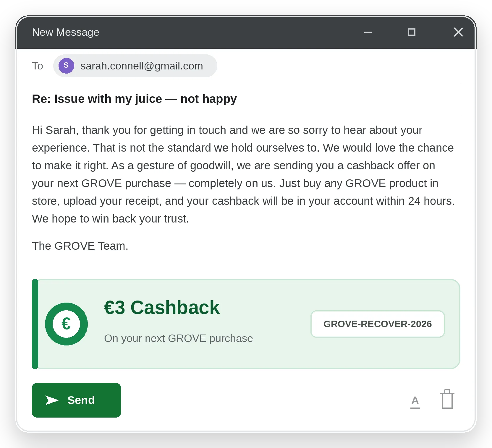Edit the subject line Re: Issue with my juice
Screen dimensions: 492x448
134,99
